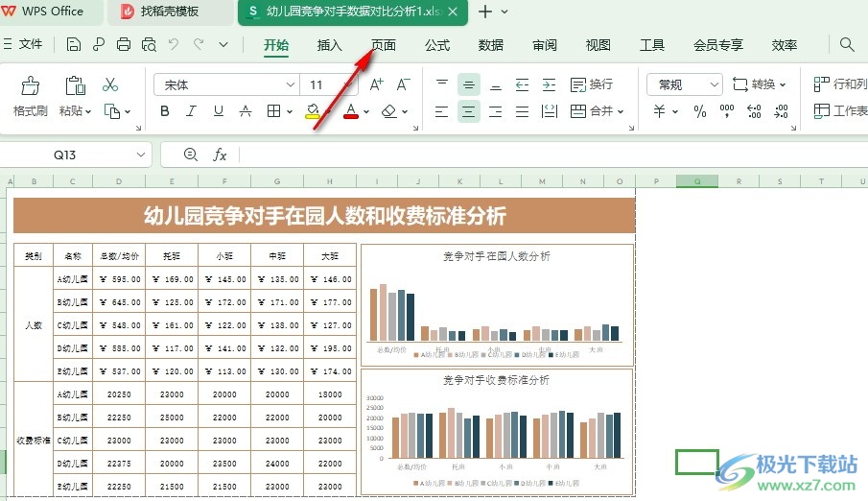Click the Wrap Text (换行) button
This screenshot has height=501, width=868.
pos(592,84)
